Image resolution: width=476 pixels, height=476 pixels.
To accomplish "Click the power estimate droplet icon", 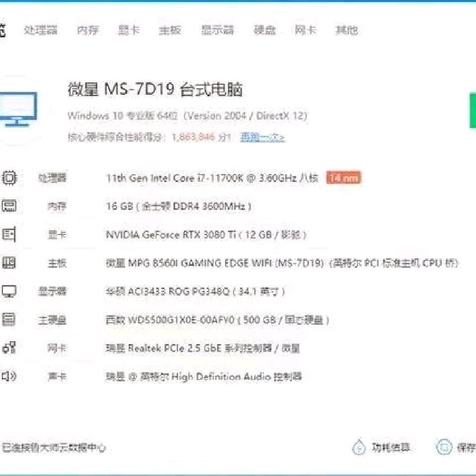I will (x=359, y=447).
